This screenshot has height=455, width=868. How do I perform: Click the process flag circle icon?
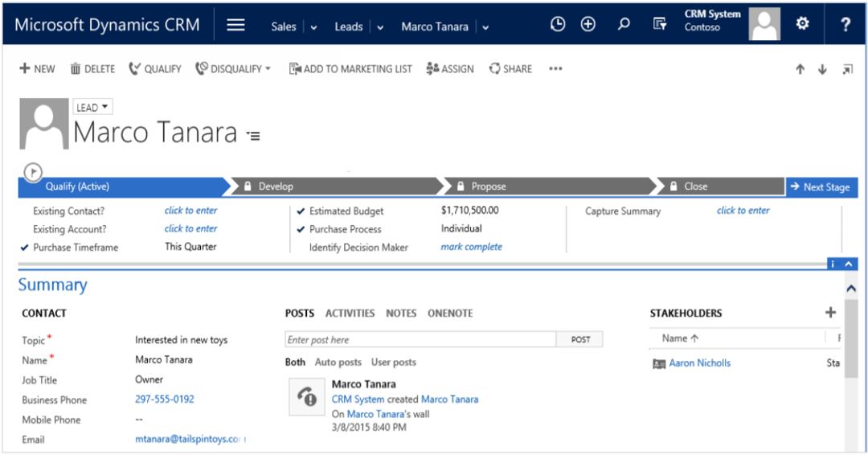[33, 171]
